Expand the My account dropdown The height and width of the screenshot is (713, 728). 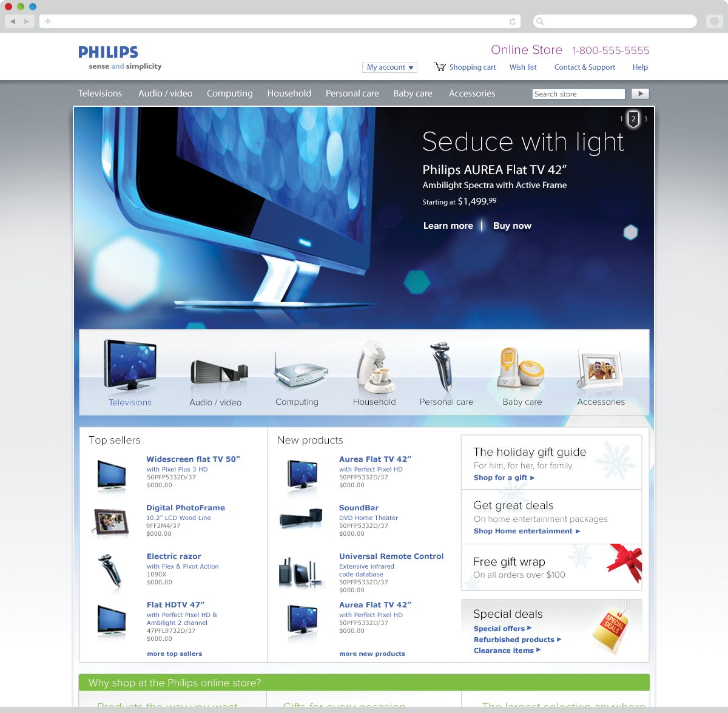(389, 67)
